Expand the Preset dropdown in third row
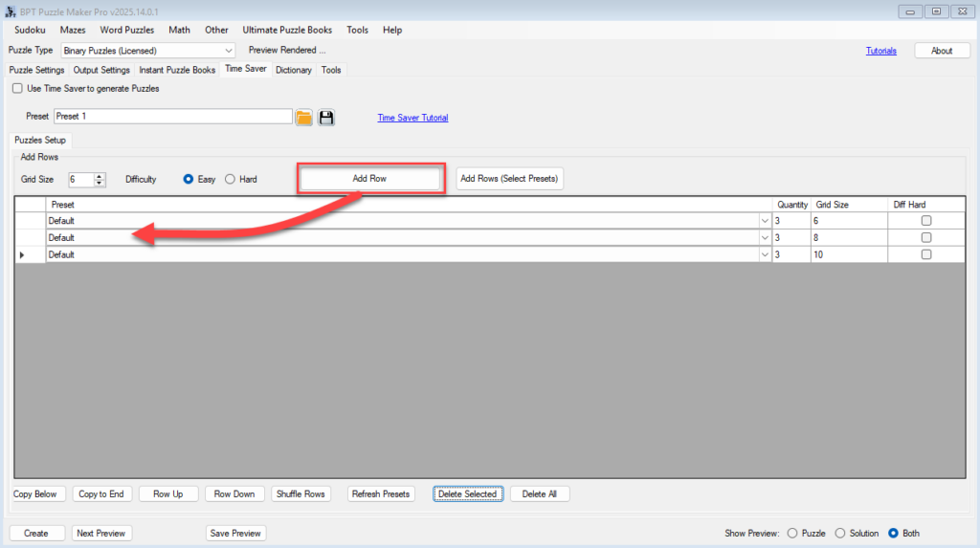 pos(764,255)
